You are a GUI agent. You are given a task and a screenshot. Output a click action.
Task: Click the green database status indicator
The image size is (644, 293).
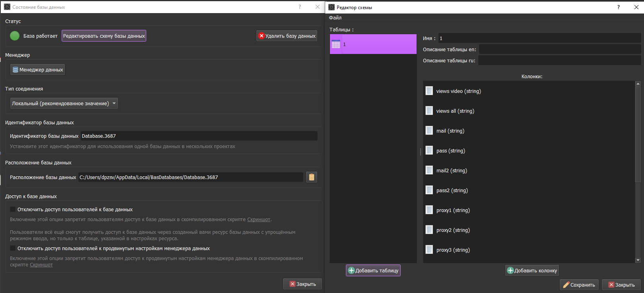tap(15, 36)
